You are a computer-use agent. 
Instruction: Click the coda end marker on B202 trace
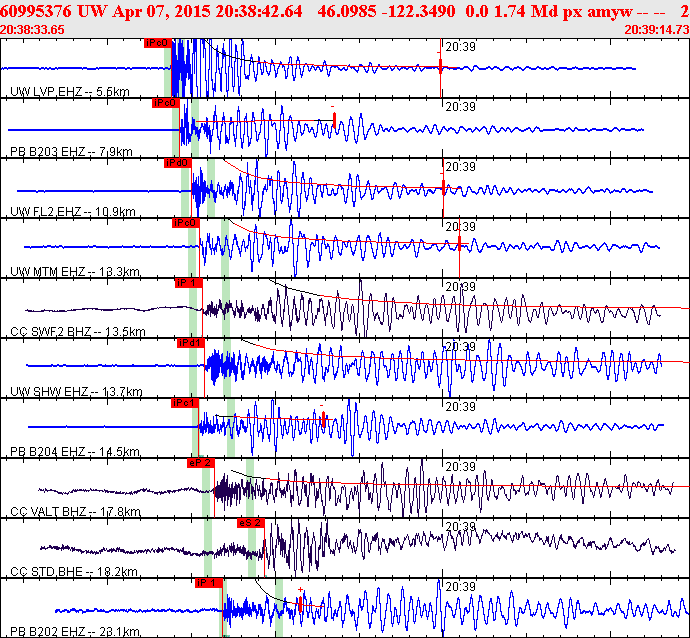[x=300, y=604]
